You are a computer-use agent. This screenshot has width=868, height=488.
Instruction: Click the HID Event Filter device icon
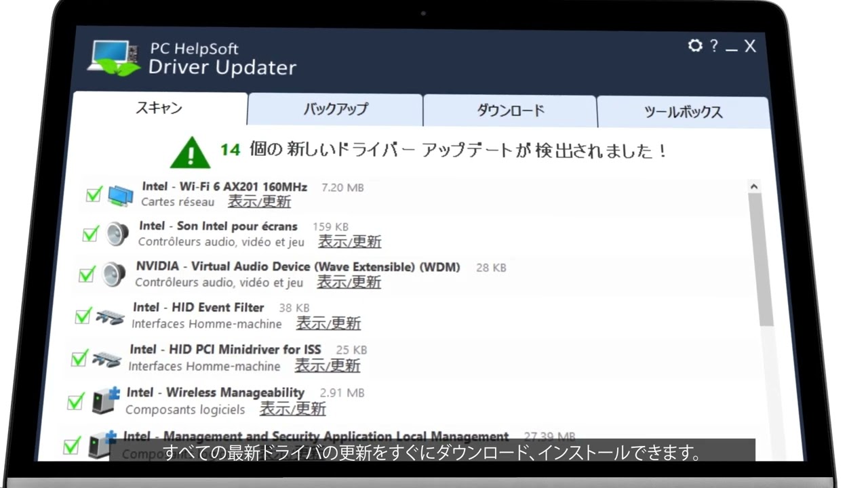(x=110, y=316)
